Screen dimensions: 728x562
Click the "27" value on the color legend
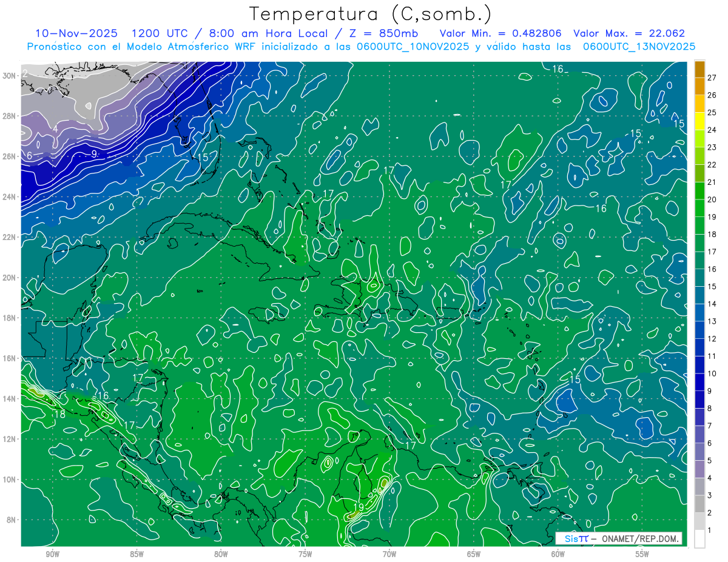pos(712,77)
